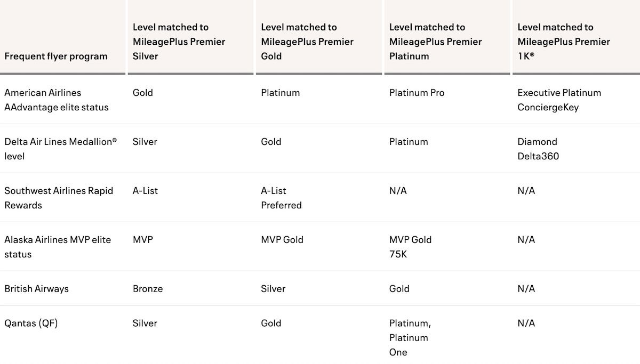Image resolution: width=640 pixels, height=364 pixels.
Task: Select the MileagePlus Premier Silver column header
Action: tap(179, 42)
